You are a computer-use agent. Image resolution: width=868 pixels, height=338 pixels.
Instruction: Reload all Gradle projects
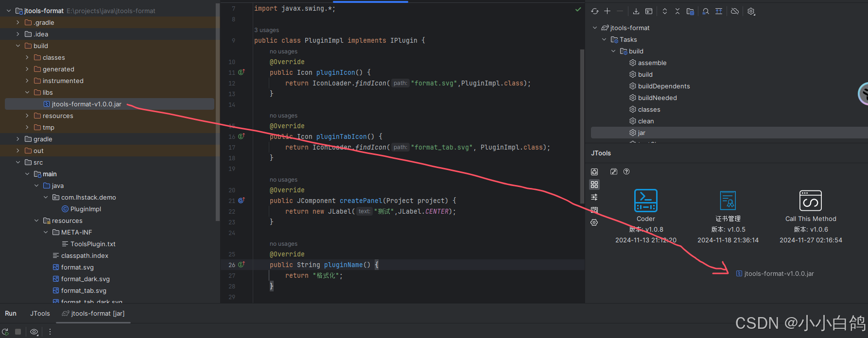click(595, 11)
